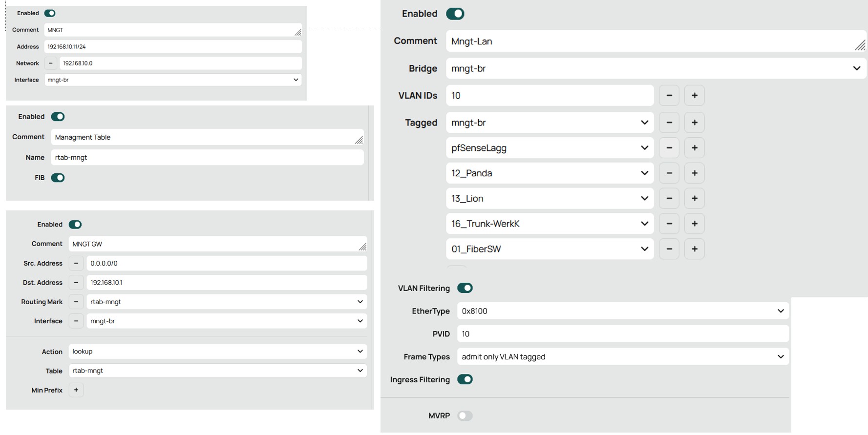868x435 pixels.
Task: Remove the 16_Trunk-WerkK tagged entry via minus
Action: point(669,224)
